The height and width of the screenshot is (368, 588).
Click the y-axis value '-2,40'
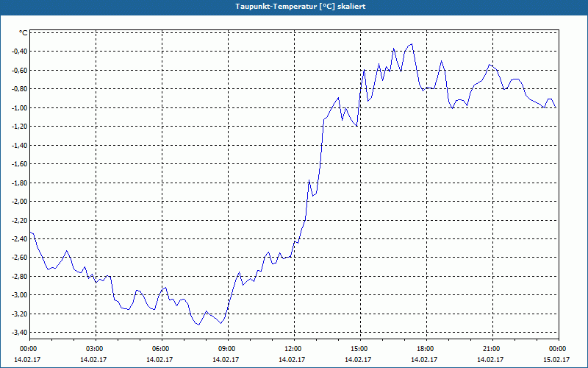(21, 238)
